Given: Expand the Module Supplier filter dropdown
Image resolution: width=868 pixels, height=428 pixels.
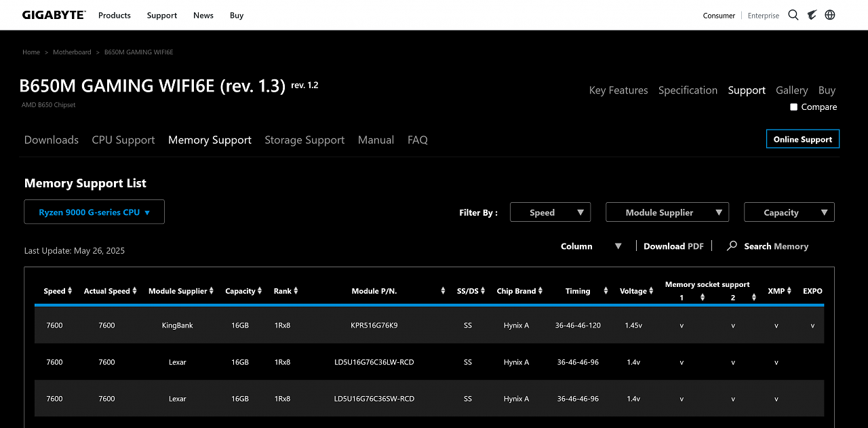Looking at the screenshot, I should coord(667,212).
